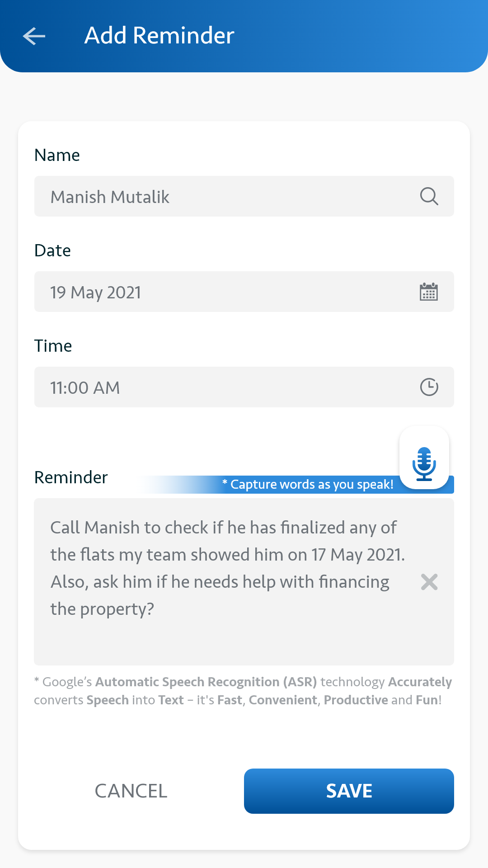Screen dimensions: 488x868
Task: Open the calendar icon next to the date
Action: tap(428, 292)
